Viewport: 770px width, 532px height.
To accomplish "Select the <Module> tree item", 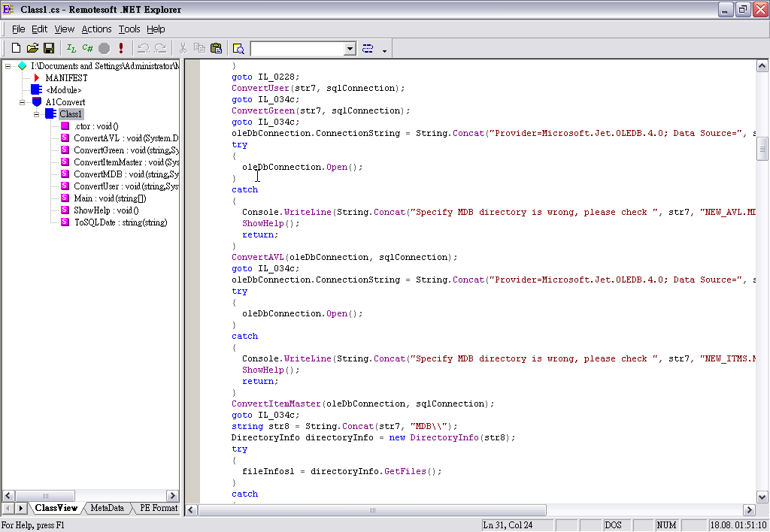I will click(x=63, y=90).
